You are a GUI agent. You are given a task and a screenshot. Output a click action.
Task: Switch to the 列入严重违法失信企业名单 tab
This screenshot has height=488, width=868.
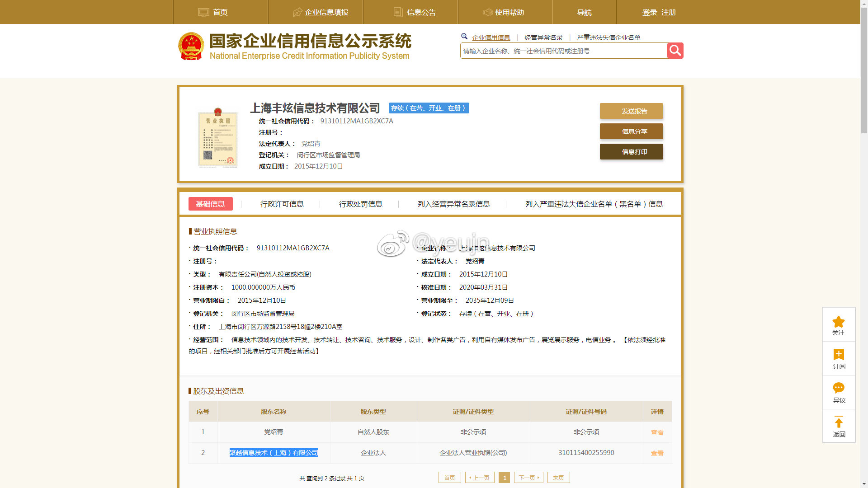[594, 204]
